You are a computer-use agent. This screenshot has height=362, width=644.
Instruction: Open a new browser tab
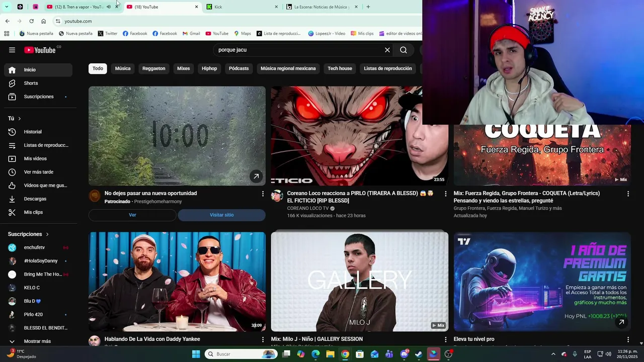click(x=368, y=7)
